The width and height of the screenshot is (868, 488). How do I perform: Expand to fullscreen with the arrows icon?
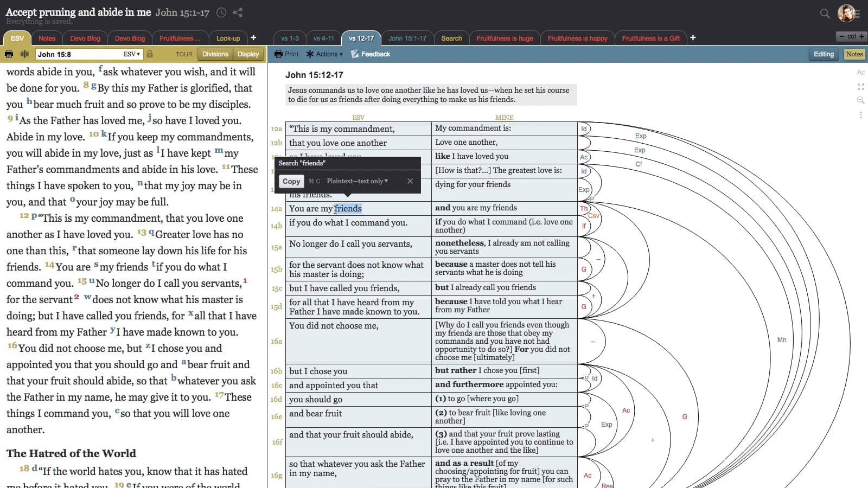(x=861, y=87)
